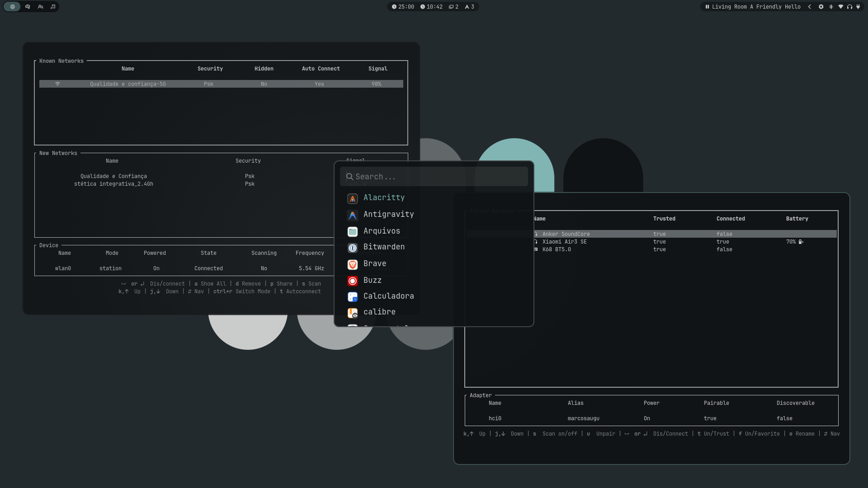
Task: Pause the Living Room track
Action: 707,7
